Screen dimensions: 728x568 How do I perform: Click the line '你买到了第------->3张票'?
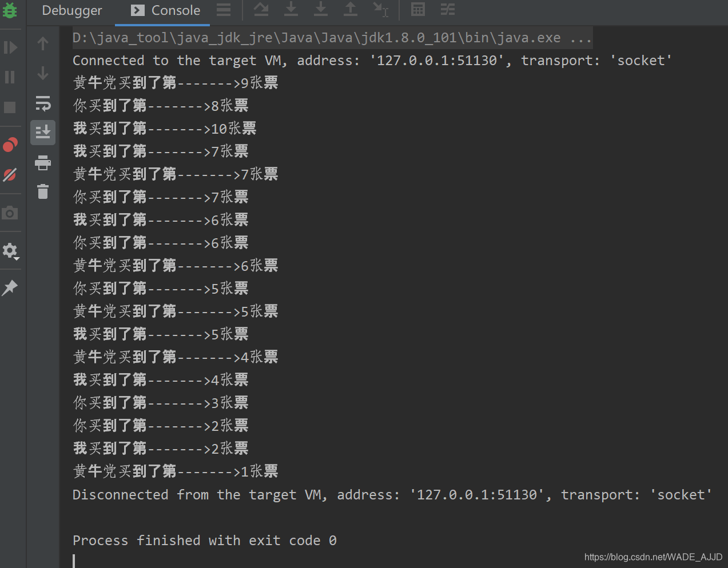(161, 403)
